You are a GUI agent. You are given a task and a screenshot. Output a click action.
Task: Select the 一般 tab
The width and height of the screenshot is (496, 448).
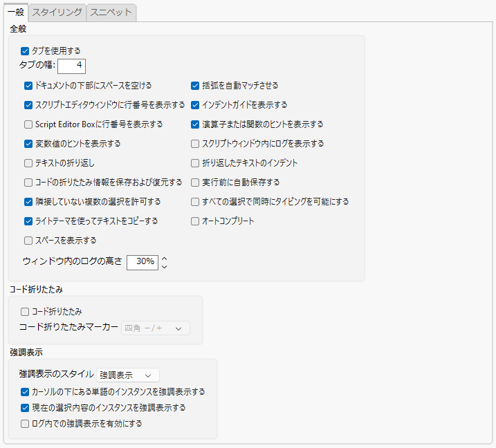[16, 12]
